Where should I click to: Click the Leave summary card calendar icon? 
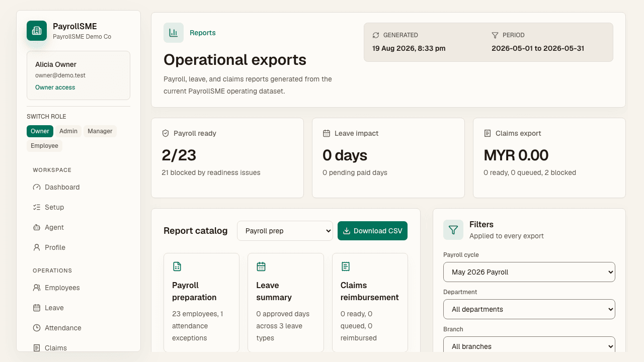click(261, 266)
